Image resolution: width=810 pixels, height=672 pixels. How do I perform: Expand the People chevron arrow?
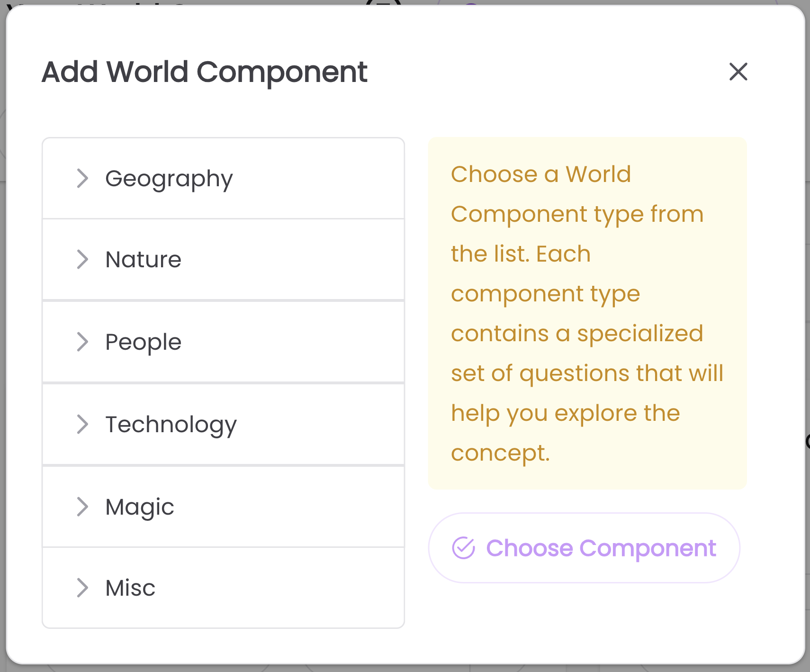82,342
